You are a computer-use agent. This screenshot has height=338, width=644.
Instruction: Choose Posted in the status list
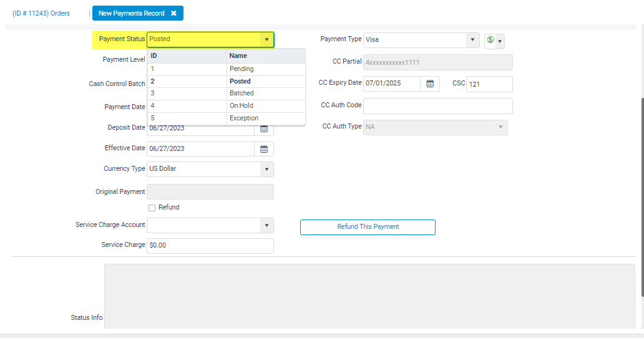[x=227, y=81]
